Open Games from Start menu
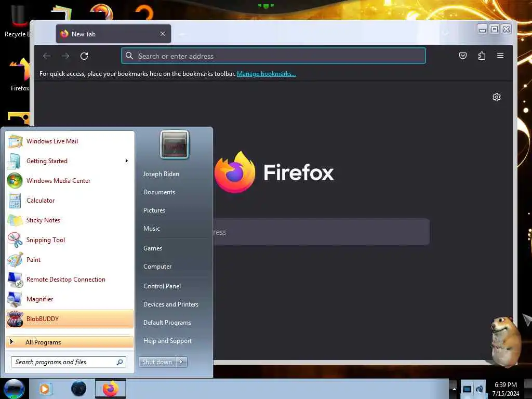The image size is (532, 399). coord(153,248)
